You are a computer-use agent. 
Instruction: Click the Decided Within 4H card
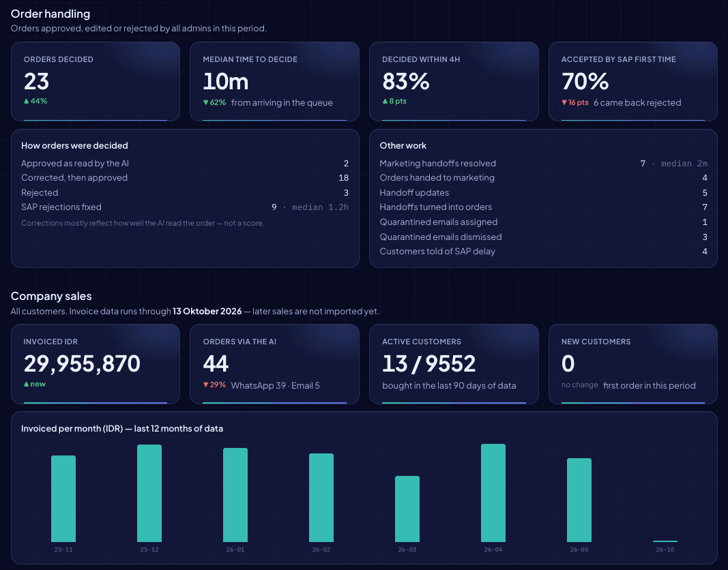point(454,81)
